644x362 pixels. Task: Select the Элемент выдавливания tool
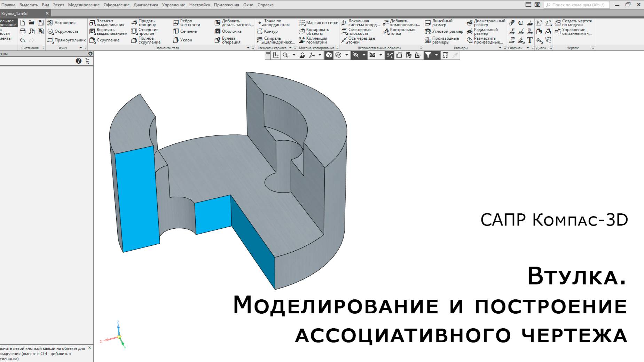click(108, 23)
